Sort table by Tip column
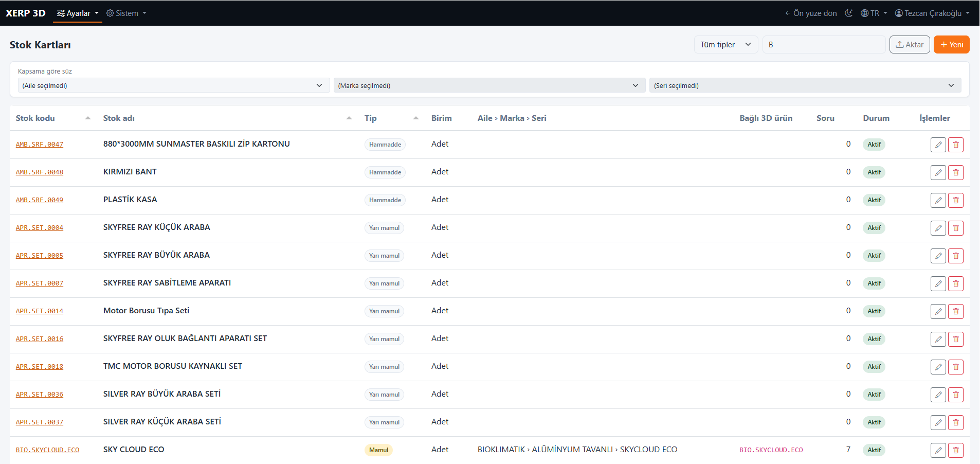 391,118
